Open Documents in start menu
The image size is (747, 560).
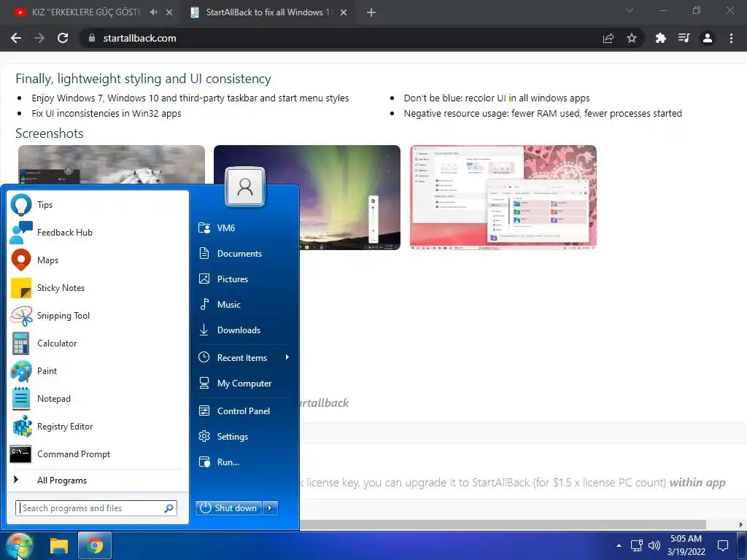pyautogui.click(x=244, y=253)
